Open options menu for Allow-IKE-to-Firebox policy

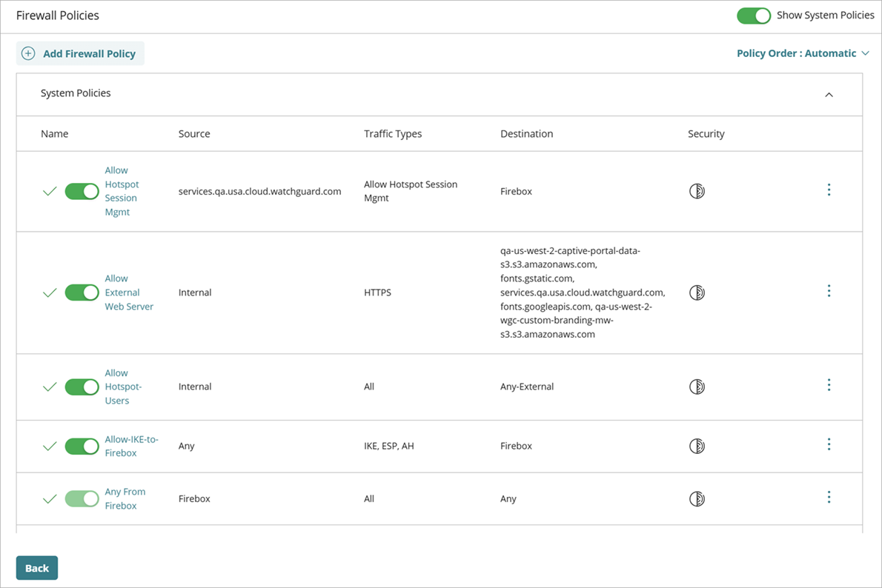coord(829,444)
